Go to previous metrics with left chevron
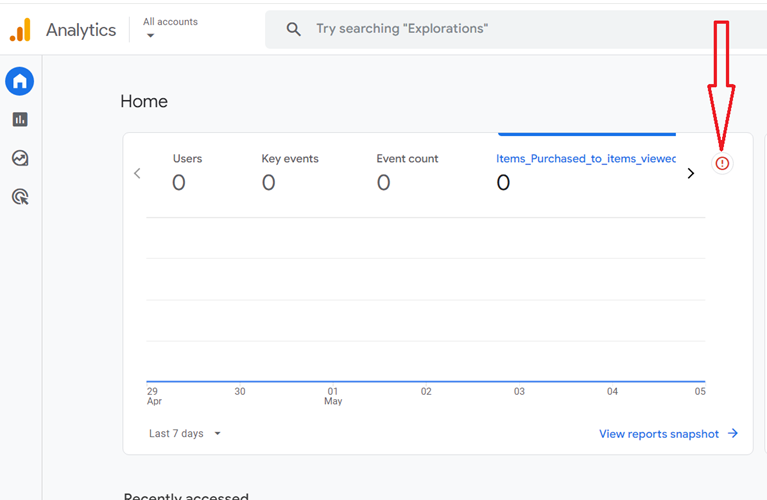The width and height of the screenshot is (767, 500). tap(137, 173)
